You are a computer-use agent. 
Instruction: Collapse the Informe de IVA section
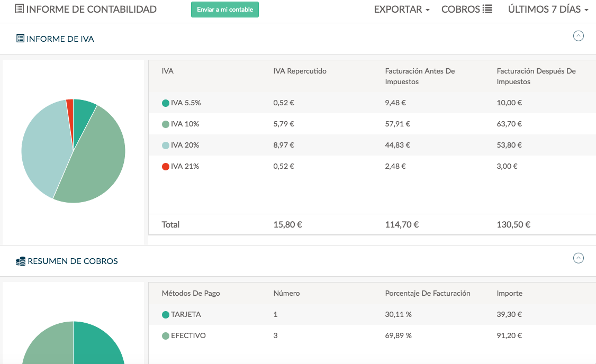[579, 36]
